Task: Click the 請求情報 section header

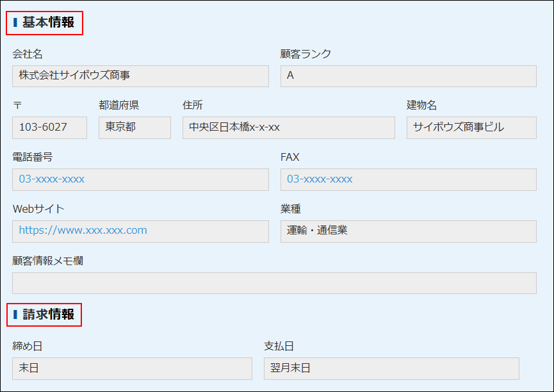Action: point(42,314)
